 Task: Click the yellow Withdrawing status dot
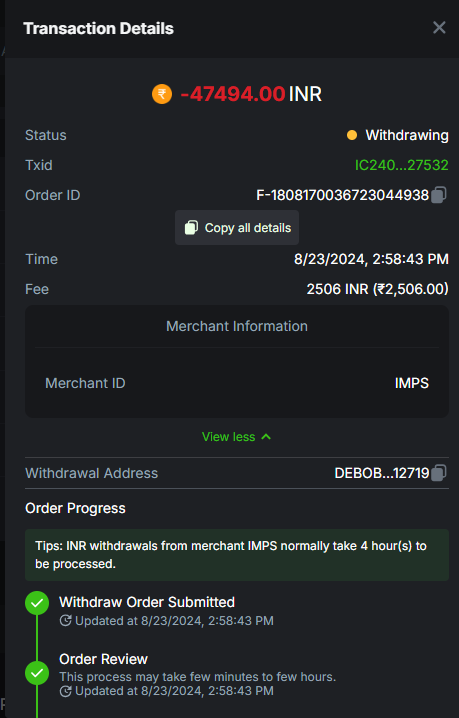point(352,135)
